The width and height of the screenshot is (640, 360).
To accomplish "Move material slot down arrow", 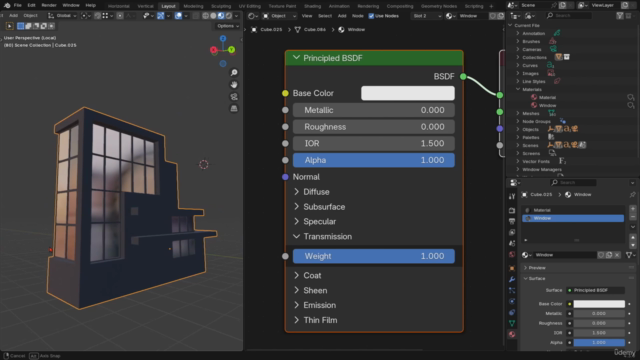I will pos(633,244).
